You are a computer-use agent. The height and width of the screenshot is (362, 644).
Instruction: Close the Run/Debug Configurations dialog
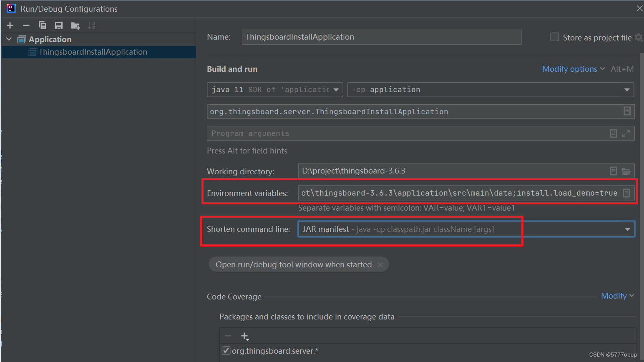639,8
